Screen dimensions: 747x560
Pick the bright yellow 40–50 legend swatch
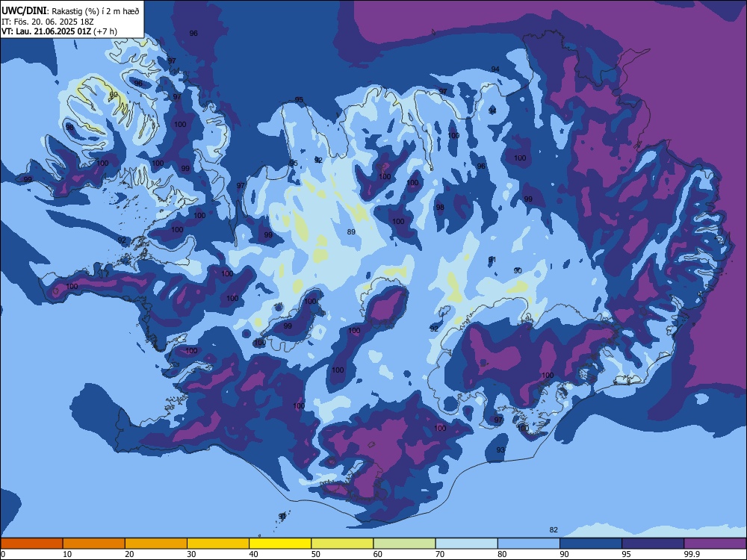[x=280, y=544]
